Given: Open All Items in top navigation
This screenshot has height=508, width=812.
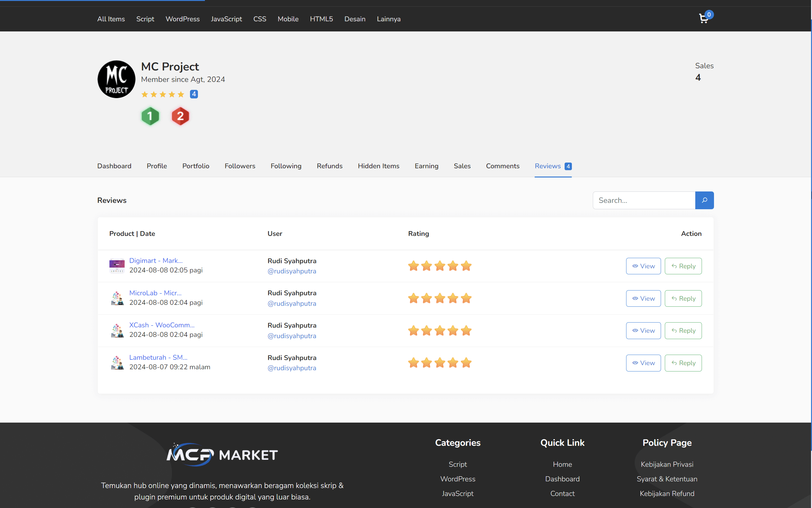Looking at the screenshot, I should coord(111,19).
